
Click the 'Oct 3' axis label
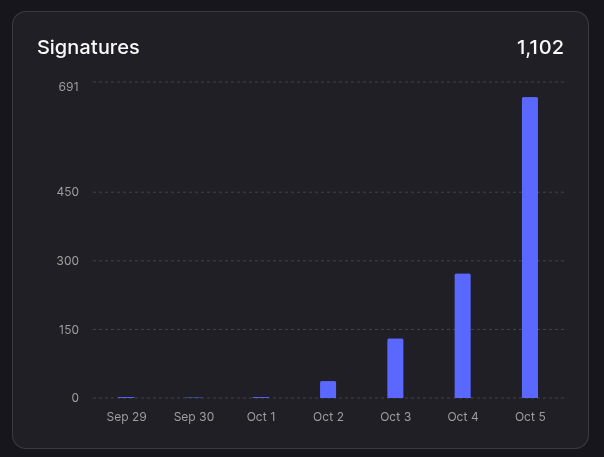pos(396,417)
